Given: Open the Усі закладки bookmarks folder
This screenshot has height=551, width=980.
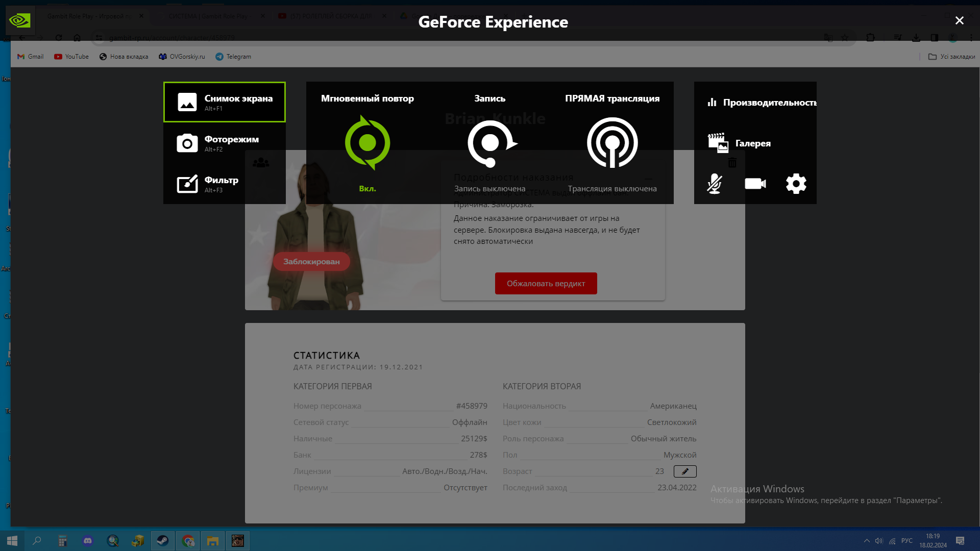Looking at the screenshot, I should pyautogui.click(x=951, y=57).
